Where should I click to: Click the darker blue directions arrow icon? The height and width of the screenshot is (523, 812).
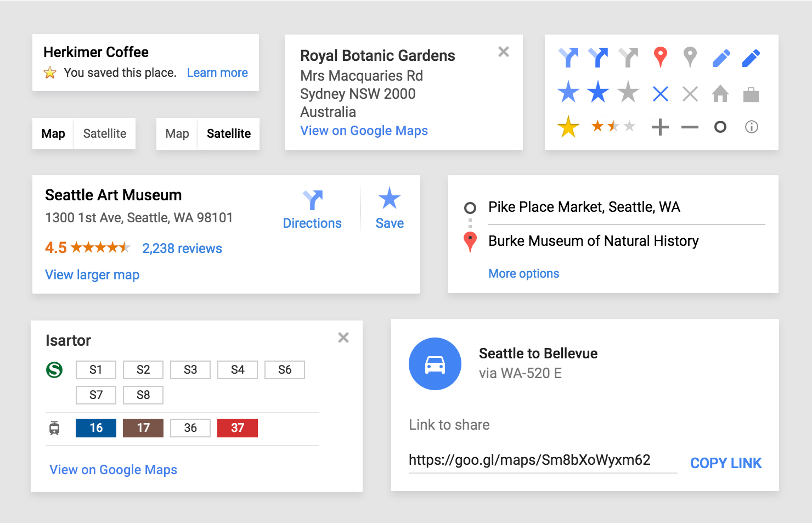coord(598,57)
